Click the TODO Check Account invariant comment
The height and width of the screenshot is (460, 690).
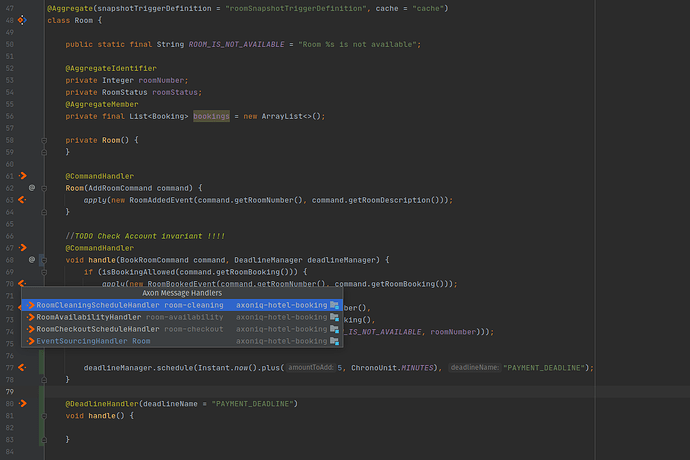point(145,236)
